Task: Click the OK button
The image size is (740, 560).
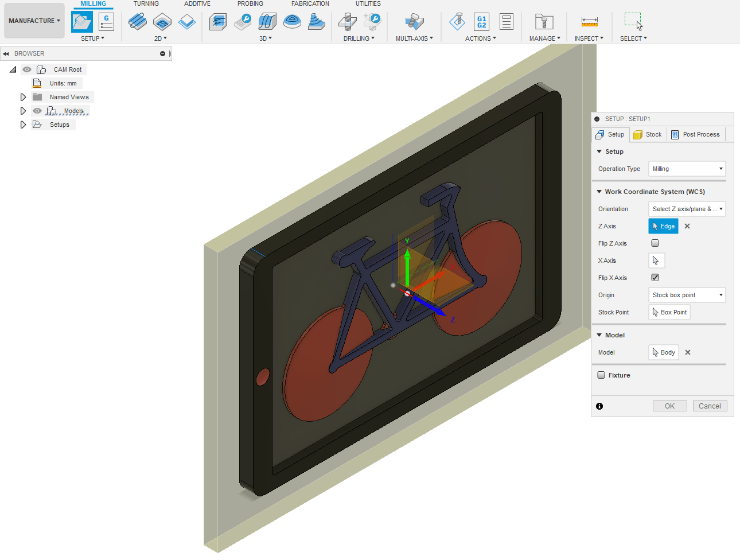Action: (669, 406)
